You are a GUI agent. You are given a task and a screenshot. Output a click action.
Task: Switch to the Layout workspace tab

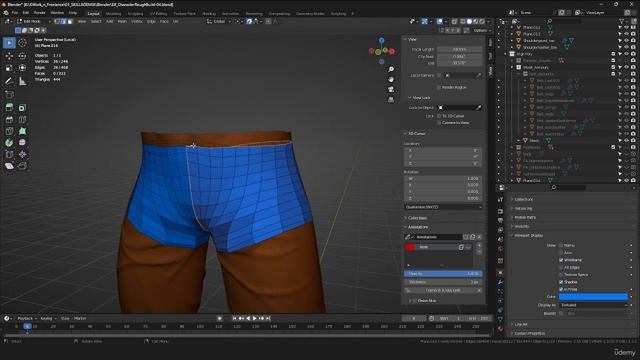click(93, 13)
